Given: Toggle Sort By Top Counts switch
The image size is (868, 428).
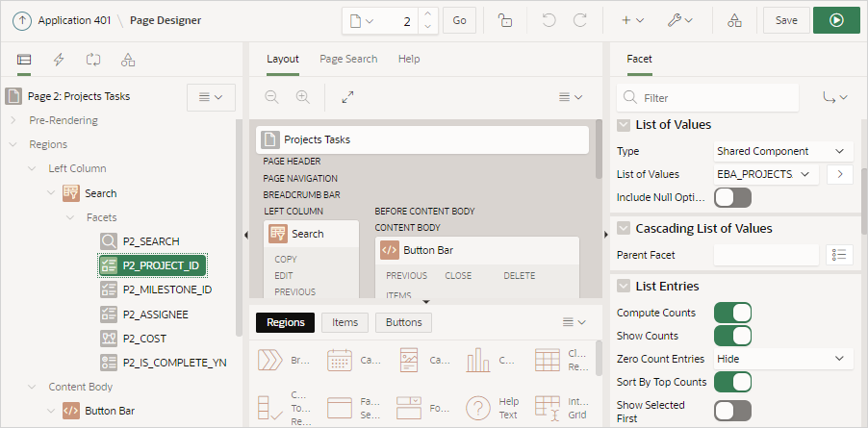Looking at the screenshot, I should pyautogui.click(x=732, y=382).
